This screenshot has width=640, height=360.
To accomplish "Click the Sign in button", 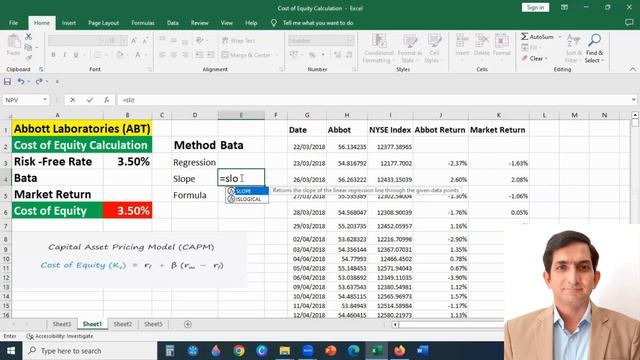I will pyautogui.click(x=535, y=7).
